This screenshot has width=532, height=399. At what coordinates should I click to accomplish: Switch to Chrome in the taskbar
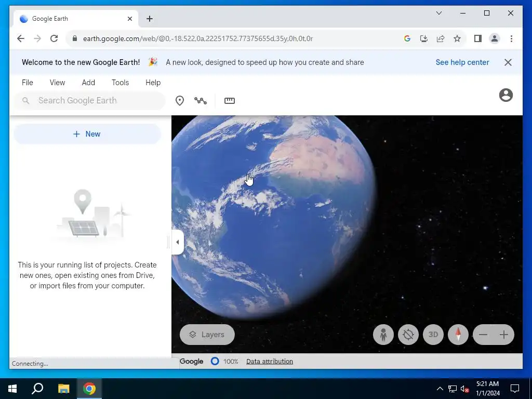89,389
